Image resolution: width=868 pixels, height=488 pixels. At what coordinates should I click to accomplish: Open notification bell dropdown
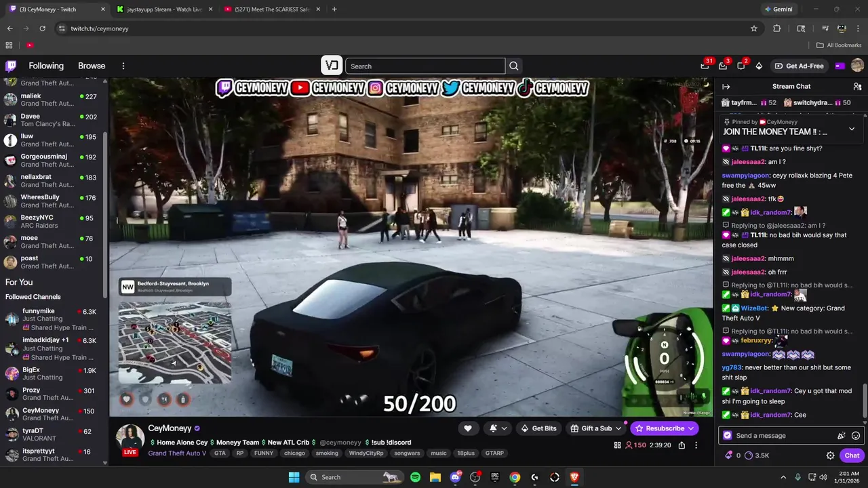tap(498, 428)
